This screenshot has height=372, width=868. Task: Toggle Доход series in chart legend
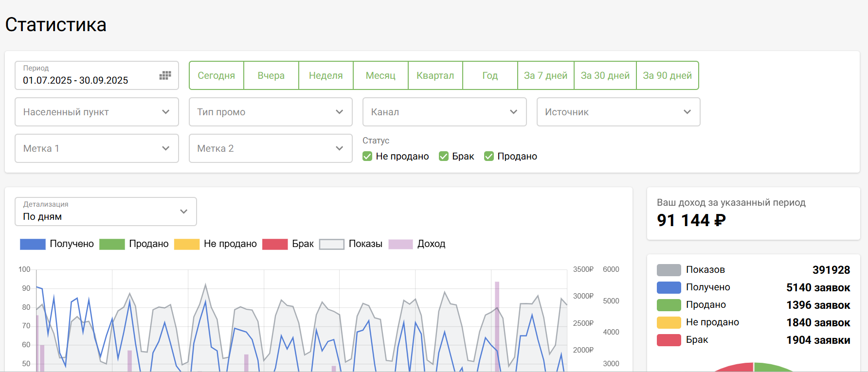point(400,244)
